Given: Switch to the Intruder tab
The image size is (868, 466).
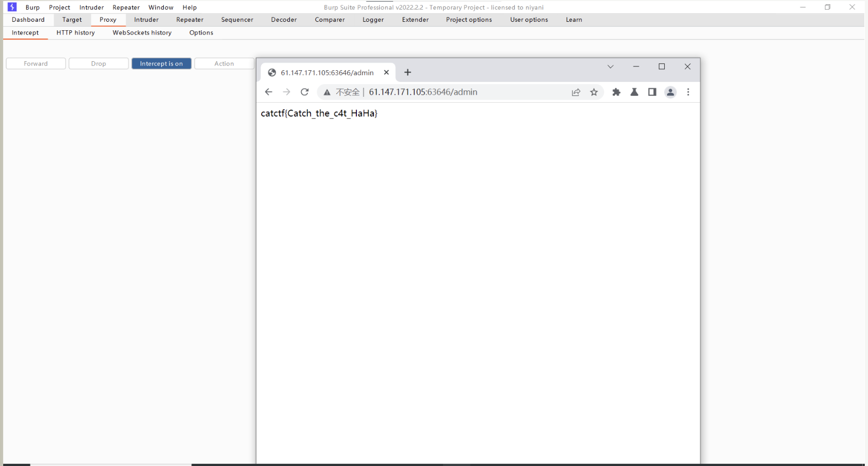Looking at the screenshot, I should (146, 20).
